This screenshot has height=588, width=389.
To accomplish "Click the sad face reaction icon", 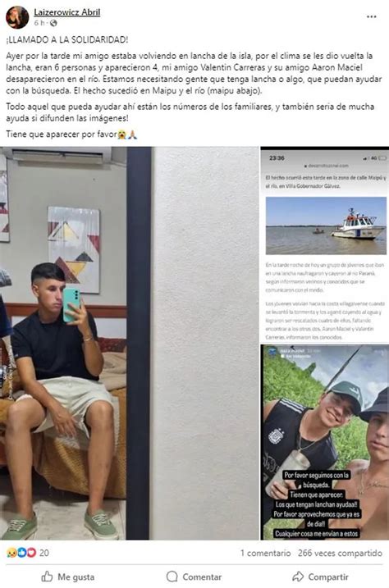I will pyautogui.click(x=11, y=553).
